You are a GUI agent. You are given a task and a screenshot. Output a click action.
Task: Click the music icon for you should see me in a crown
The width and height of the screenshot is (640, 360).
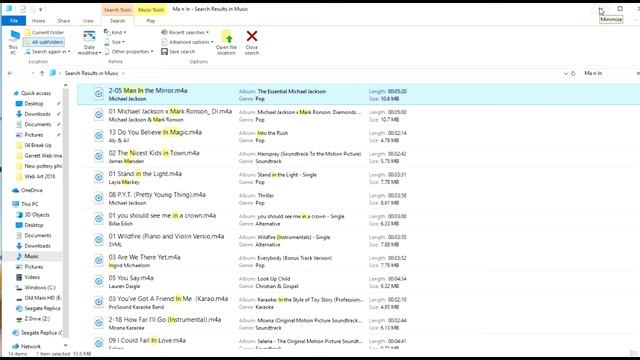(98, 219)
